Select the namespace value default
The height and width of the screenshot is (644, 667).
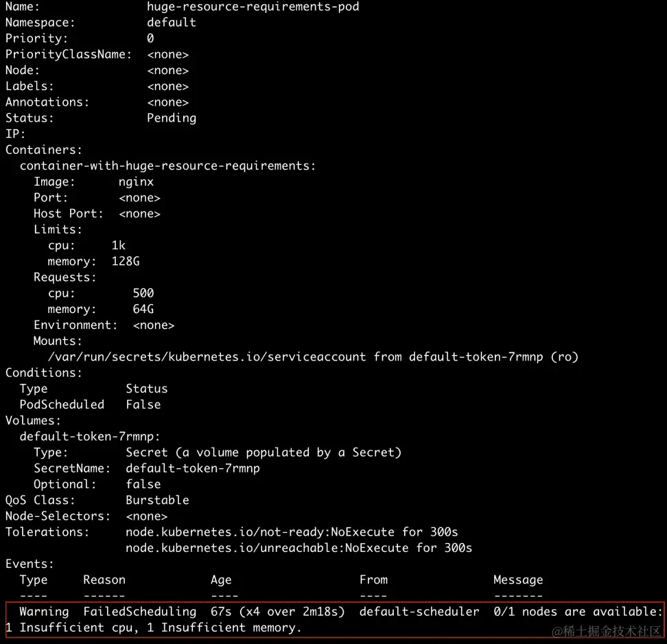coord(172,22)
